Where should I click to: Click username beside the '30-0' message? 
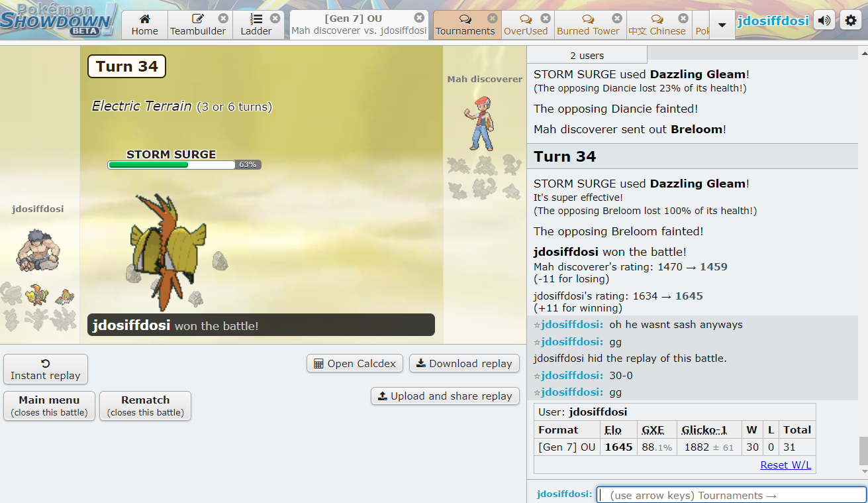572,375
